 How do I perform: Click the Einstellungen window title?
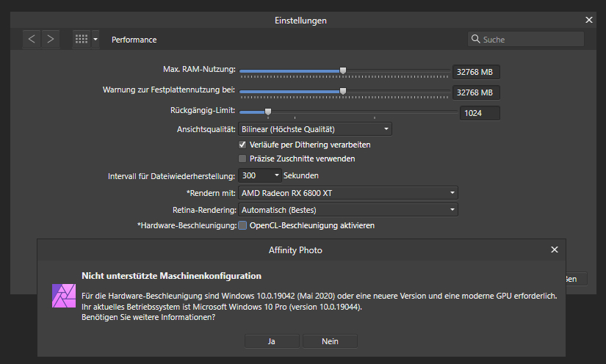click(x=300, y=21)
